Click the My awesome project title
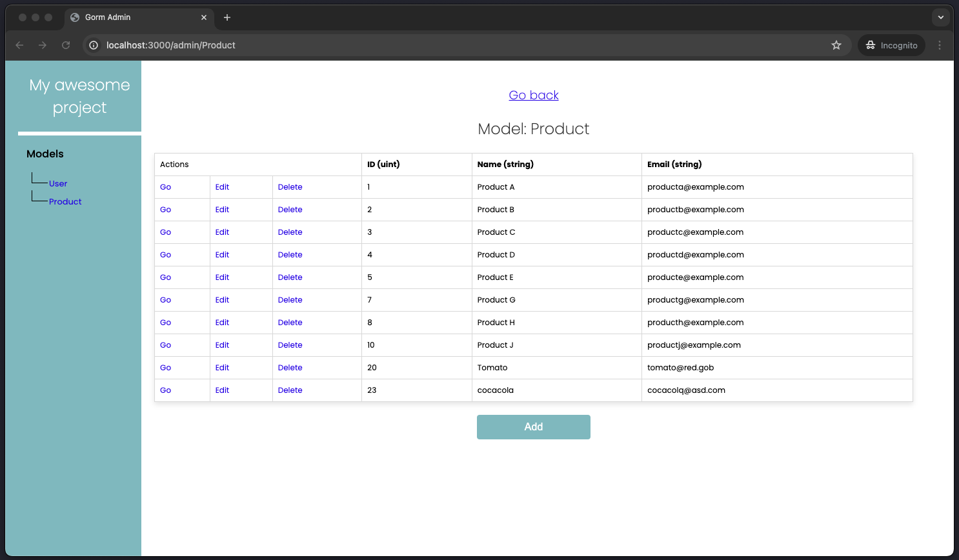The height and width of the screenshot is (560, 959). [80, 96]
